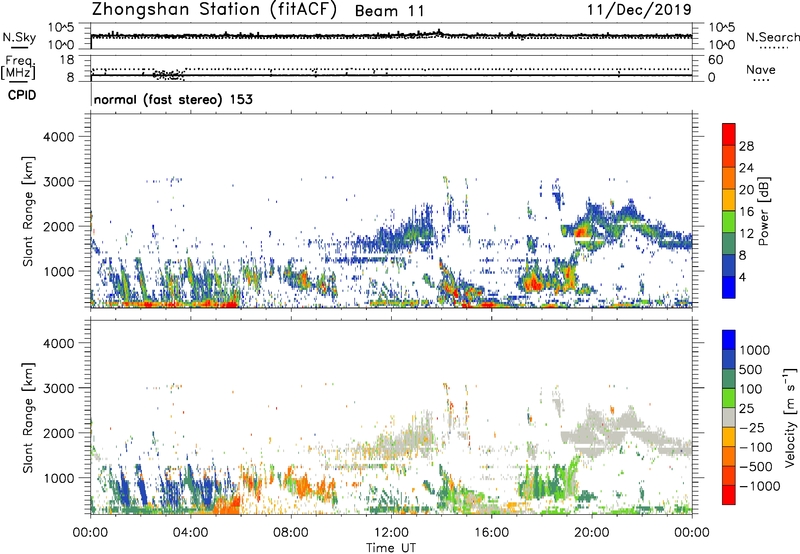800x554 pixels.
Task: Click the 'Zhongshan Station (fitACF)' title
Action: pos(214,9)
